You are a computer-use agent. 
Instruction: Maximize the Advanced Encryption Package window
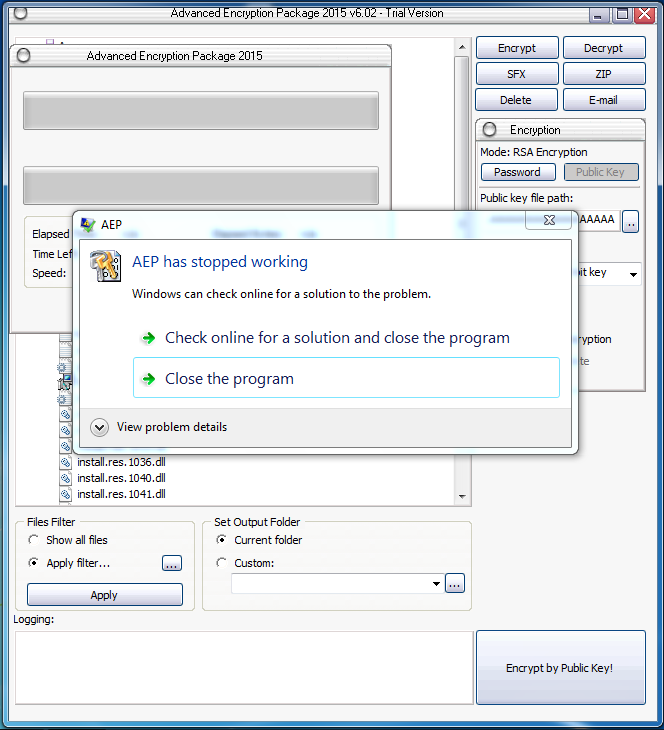[x=622, y=14]
